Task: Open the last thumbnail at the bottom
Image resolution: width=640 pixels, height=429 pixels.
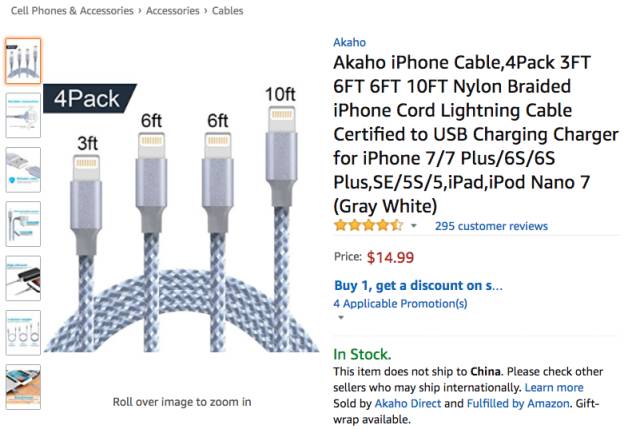Action: tap(23, 385)
